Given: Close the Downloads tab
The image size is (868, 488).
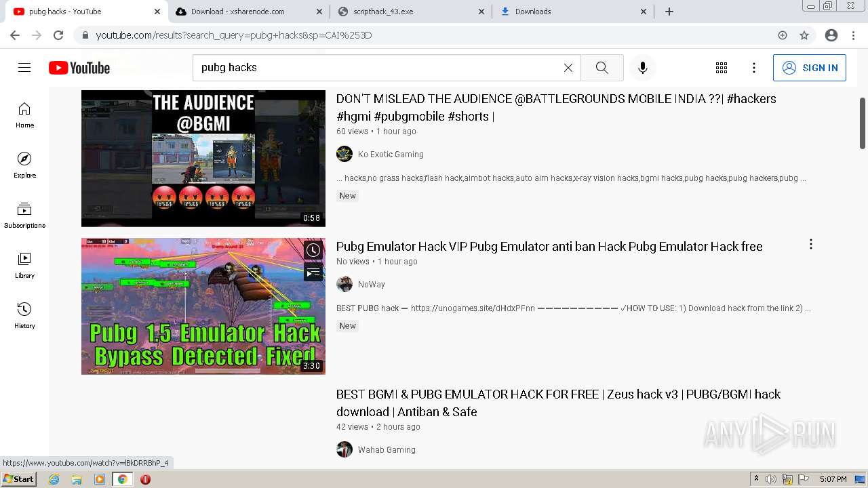Looking at the screenshot, I should 644,12.
